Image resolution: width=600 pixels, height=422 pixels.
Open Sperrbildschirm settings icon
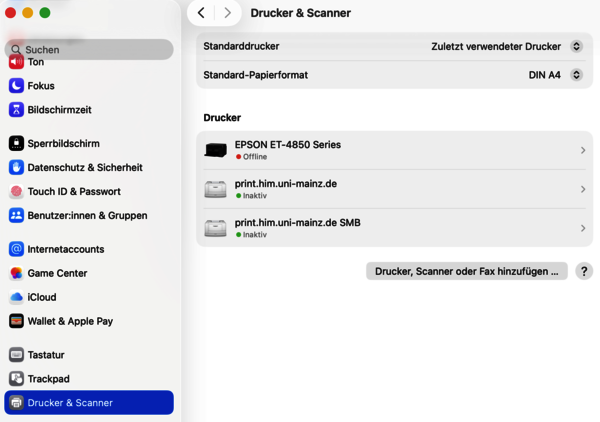tap(16, 143)
